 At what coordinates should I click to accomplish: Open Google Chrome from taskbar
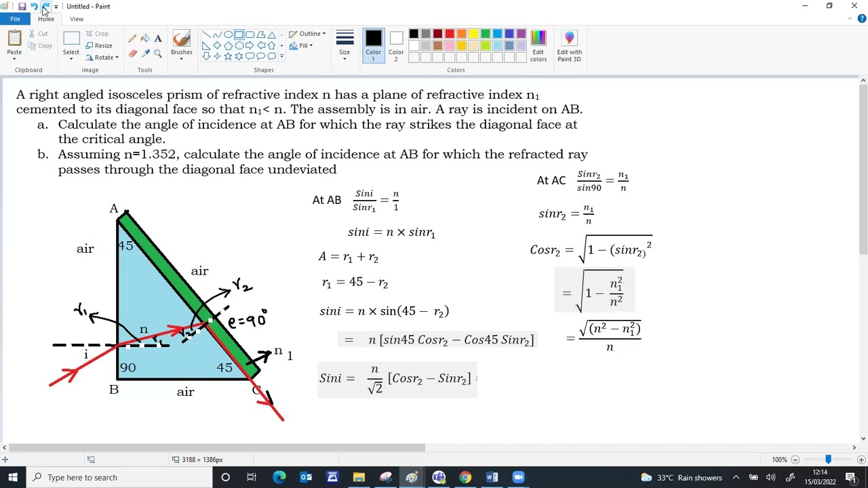click(x=465, y=477)
